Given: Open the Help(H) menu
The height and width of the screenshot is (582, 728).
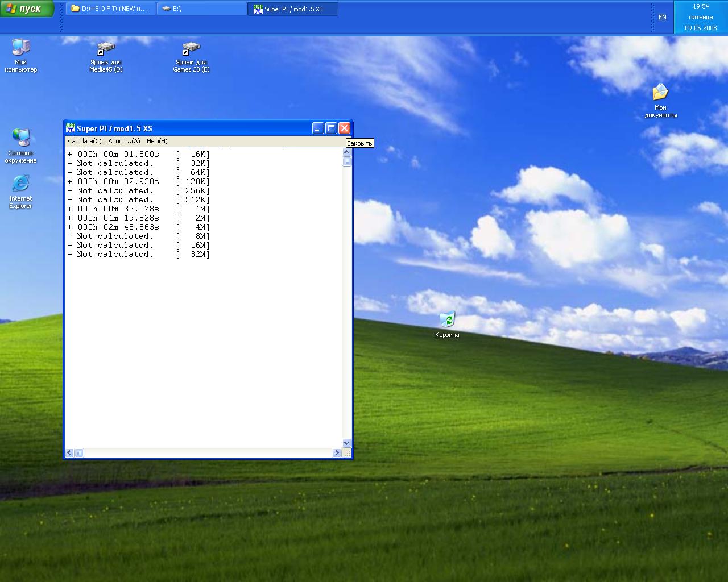Looking at the screenshot, I should click(157, 141).
